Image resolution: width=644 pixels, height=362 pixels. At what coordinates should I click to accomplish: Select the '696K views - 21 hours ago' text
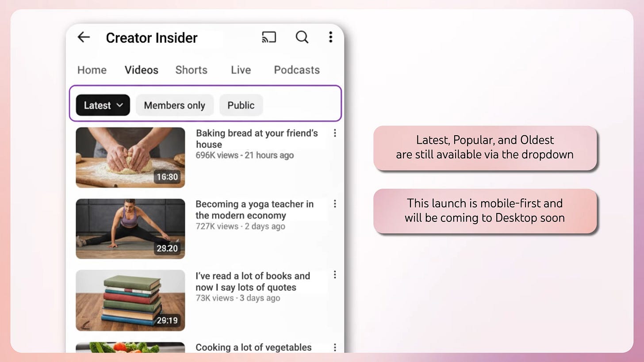[x=245, y=155]
